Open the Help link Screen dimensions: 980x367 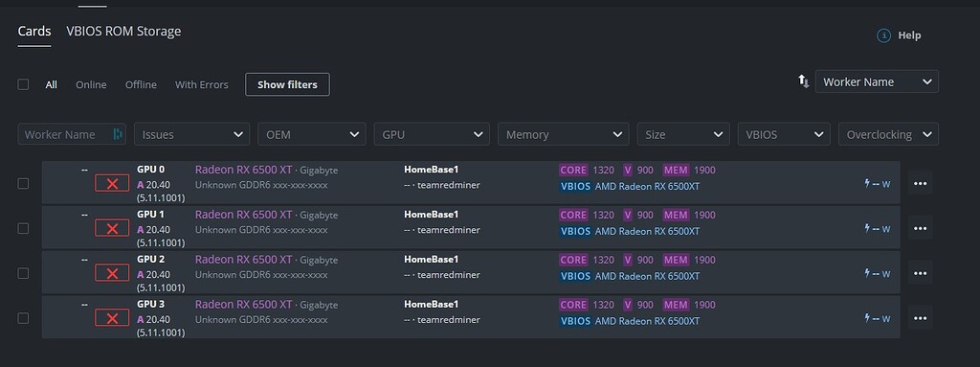pyautogui.click(x=909, y=35)
